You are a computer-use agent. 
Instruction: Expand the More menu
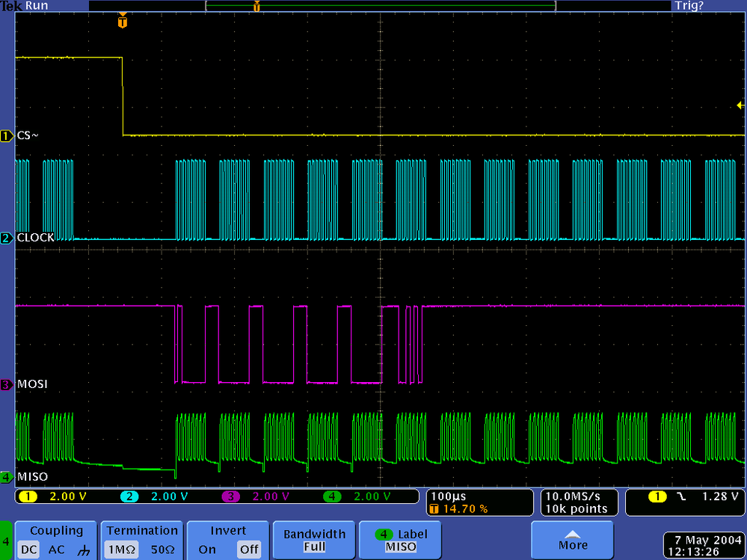[x=572, y=540]
